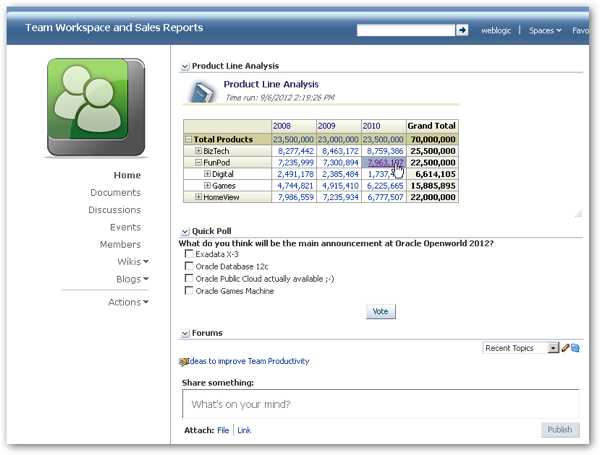The width and height of the screenshot is (600, 455).
Task: Click the Games Grand Total 15,885,895
Action: coord(433,186)
